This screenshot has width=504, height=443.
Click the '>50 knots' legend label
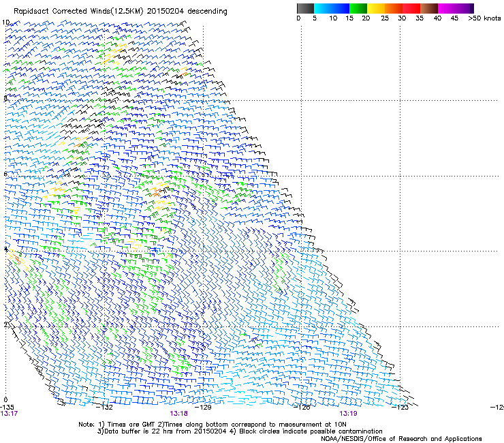coord(484,18)
